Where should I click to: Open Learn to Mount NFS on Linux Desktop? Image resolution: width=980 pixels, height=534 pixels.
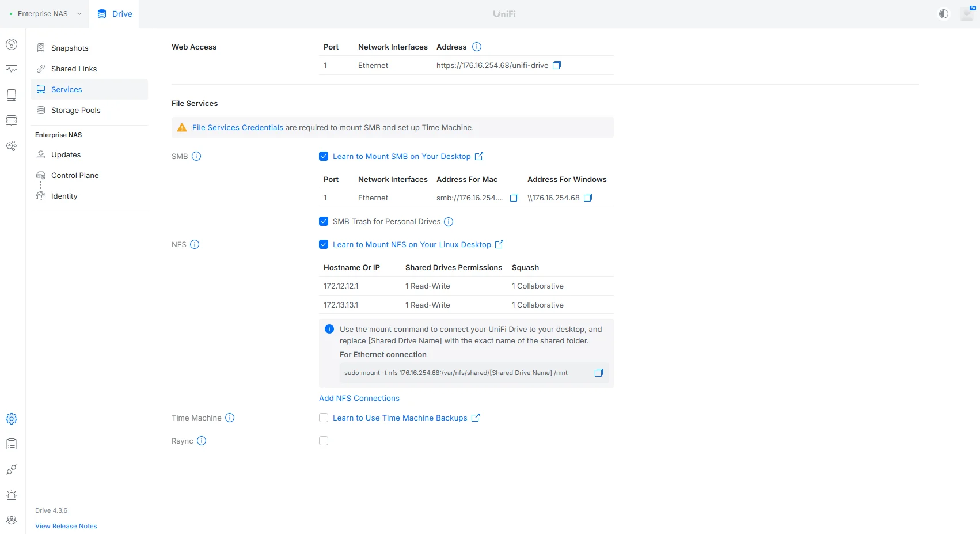pyautogui.click(x=418, y=244)
